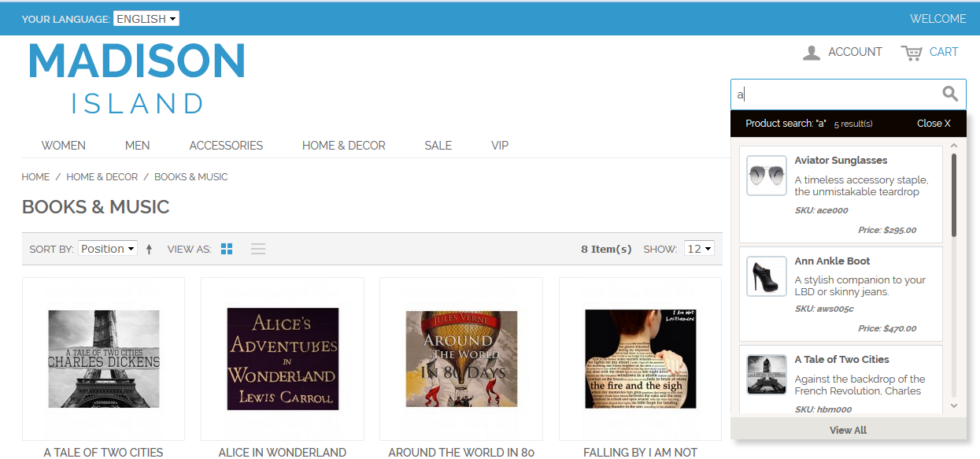Click the Cart link

click(x=944, y=52)
